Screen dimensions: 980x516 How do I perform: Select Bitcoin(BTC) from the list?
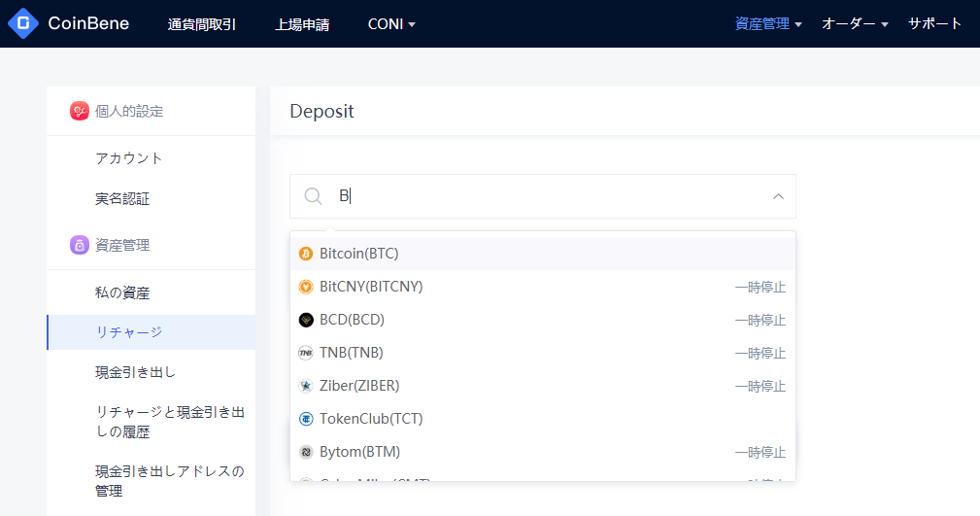[543, 254]
